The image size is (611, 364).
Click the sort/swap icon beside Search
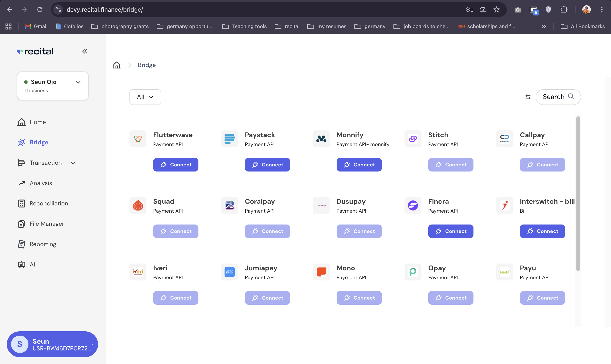528,97
